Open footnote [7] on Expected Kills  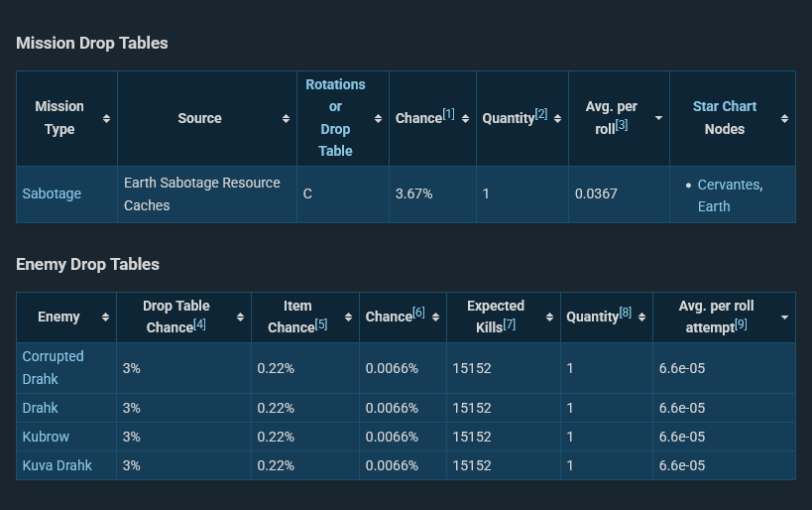pyautogui.click(x=509, y=323)
